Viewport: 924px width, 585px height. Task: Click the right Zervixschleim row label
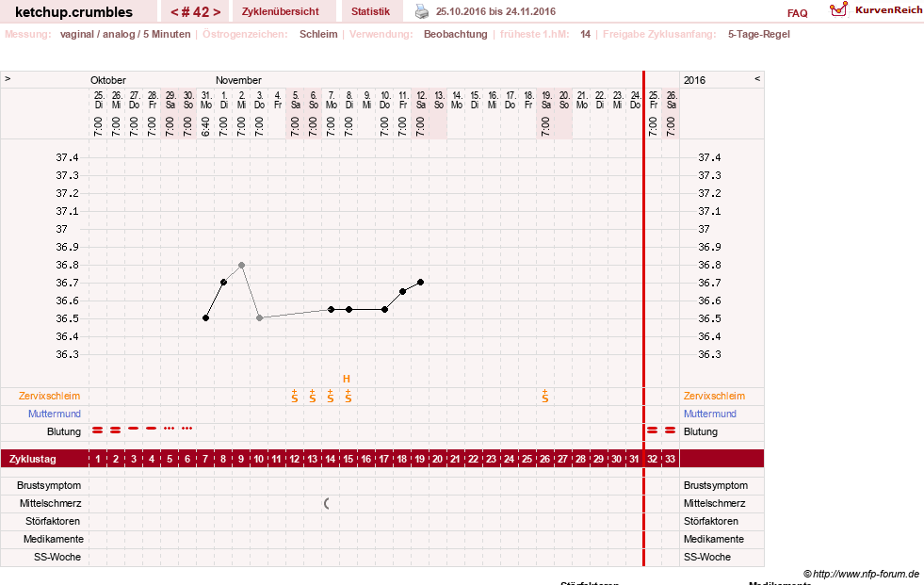pyautogui.click(x=714, y=396)
